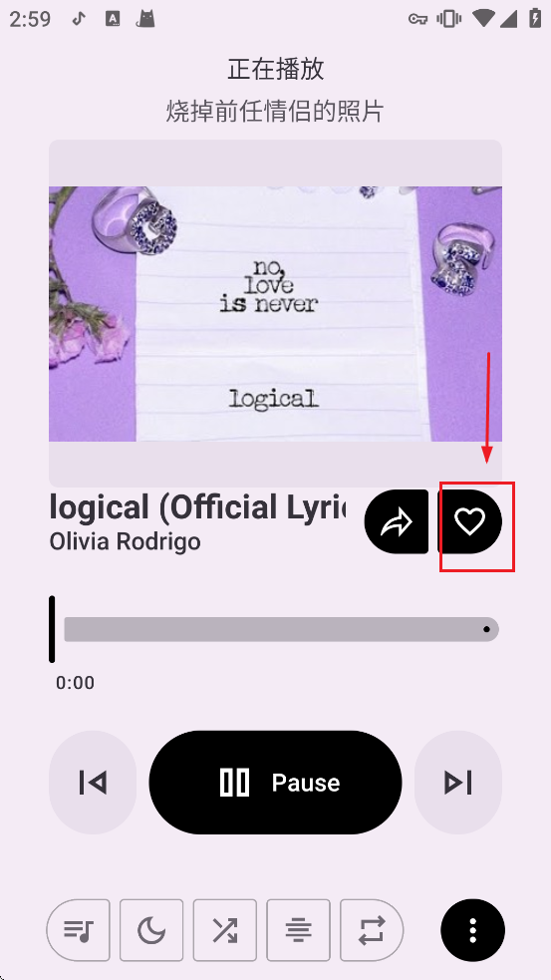Tap the album artwork image
The height and width of the screenshot is (980, 551).
click(275, 313)
